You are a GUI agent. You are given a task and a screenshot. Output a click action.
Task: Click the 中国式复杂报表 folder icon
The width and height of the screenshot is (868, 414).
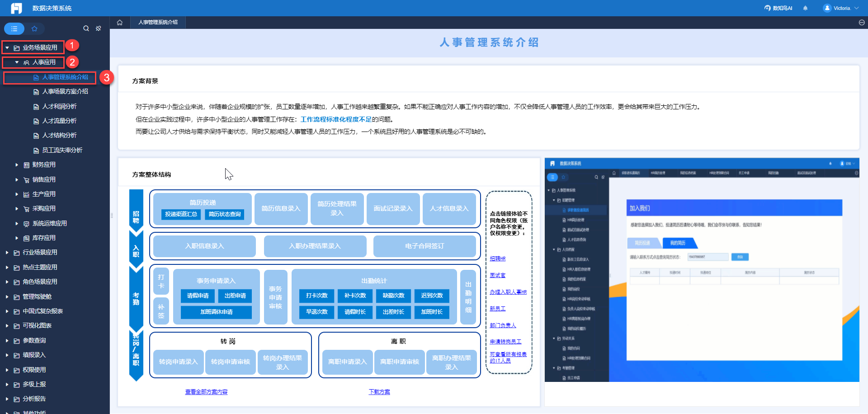click(x=17, y=311)
